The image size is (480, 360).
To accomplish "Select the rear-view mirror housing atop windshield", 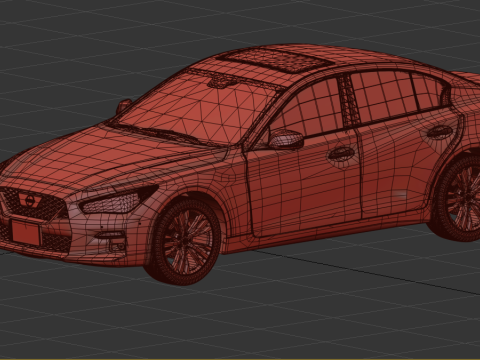I will (x=220, y=81).
